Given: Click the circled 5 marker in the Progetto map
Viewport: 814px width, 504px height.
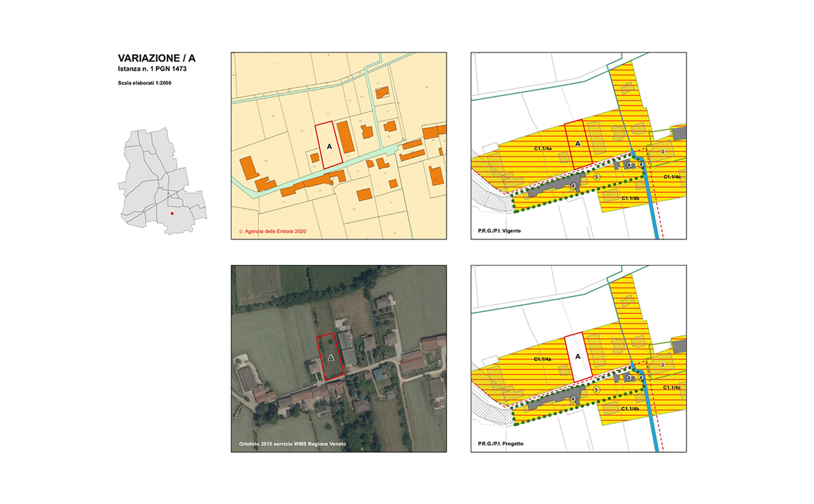Looking at the screenshot, I should click(596, 390).
